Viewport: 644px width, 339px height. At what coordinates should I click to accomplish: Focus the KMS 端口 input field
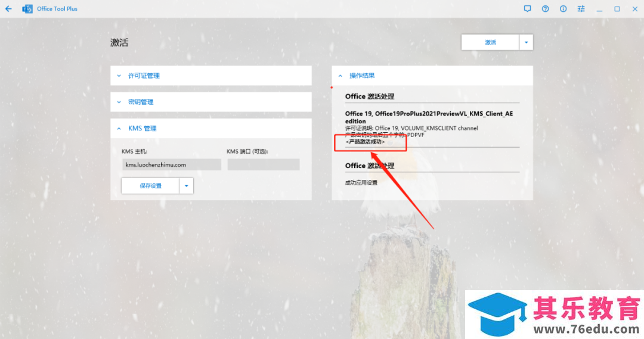(264, 164)
